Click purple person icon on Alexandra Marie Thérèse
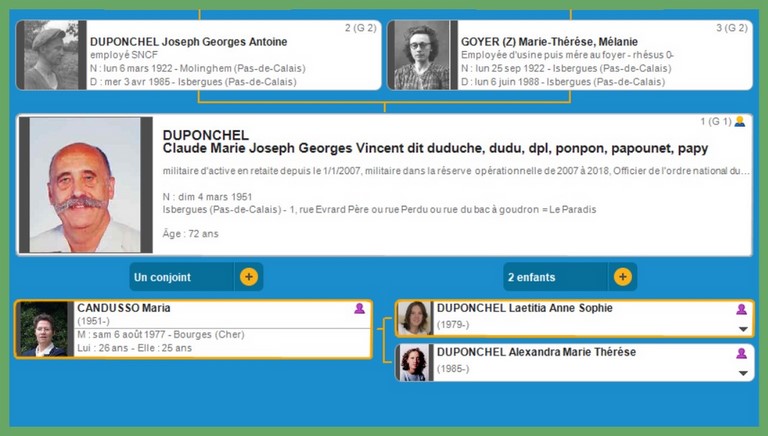This screenshot has width=768, height=436. 741,353
